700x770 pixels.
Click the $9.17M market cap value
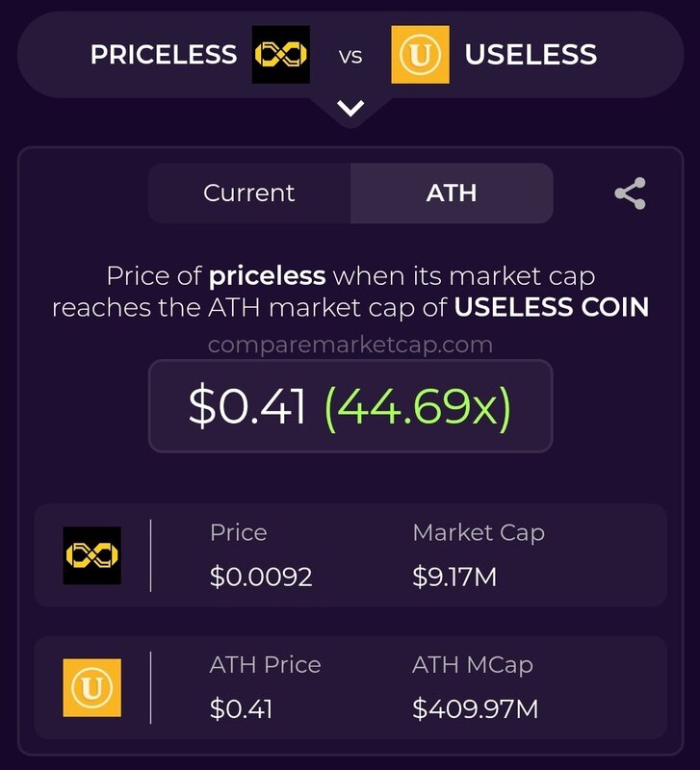point(454,577)
